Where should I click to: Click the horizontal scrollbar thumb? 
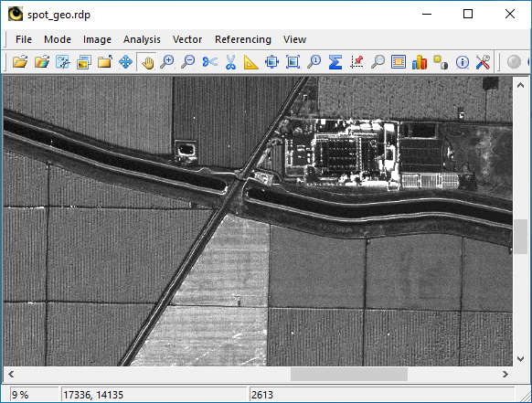[x=349, y=374]
